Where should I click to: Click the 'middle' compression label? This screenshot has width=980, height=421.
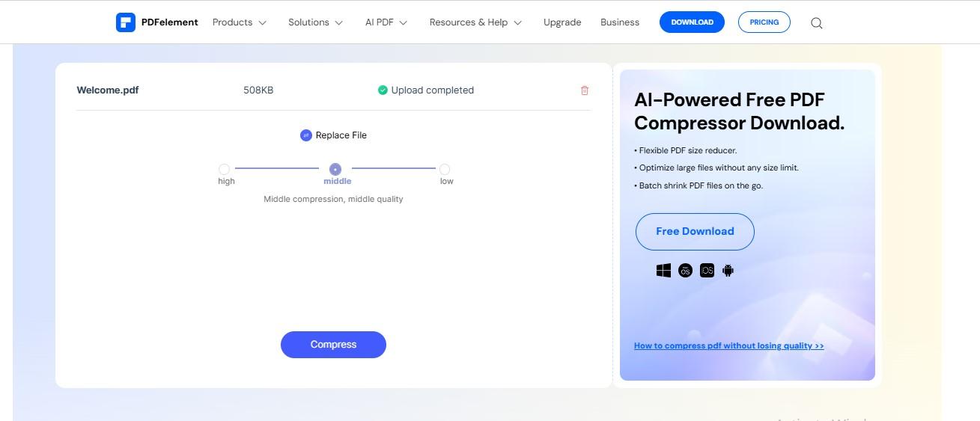tap(337, 181)
